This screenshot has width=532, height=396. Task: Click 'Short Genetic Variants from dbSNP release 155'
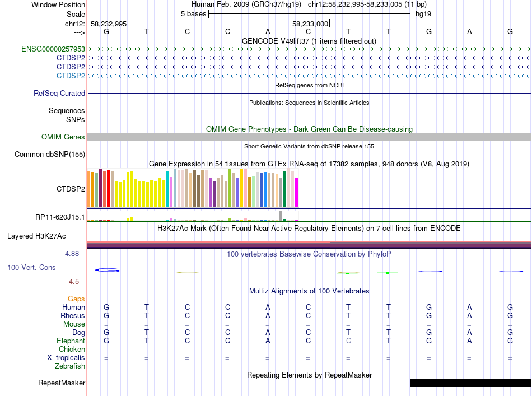[x=309, y=146]
